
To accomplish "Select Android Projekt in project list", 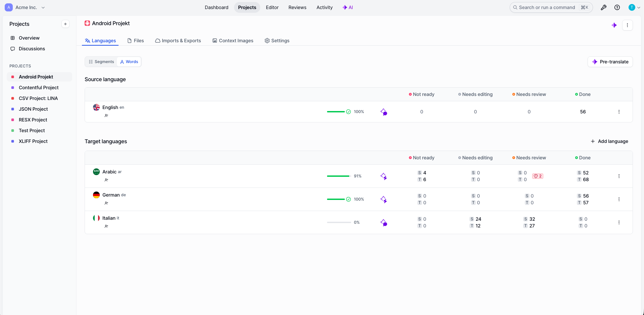I will point(39,77).
